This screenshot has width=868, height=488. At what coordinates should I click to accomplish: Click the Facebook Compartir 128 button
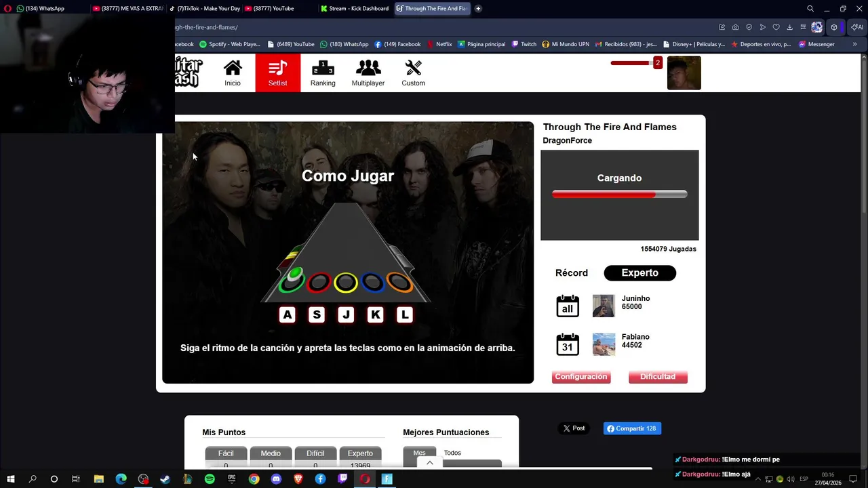click(x=632, y=428)
